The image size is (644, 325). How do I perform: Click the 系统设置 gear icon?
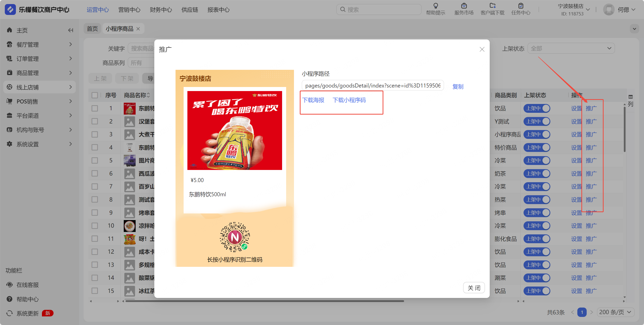pos(10,144)
